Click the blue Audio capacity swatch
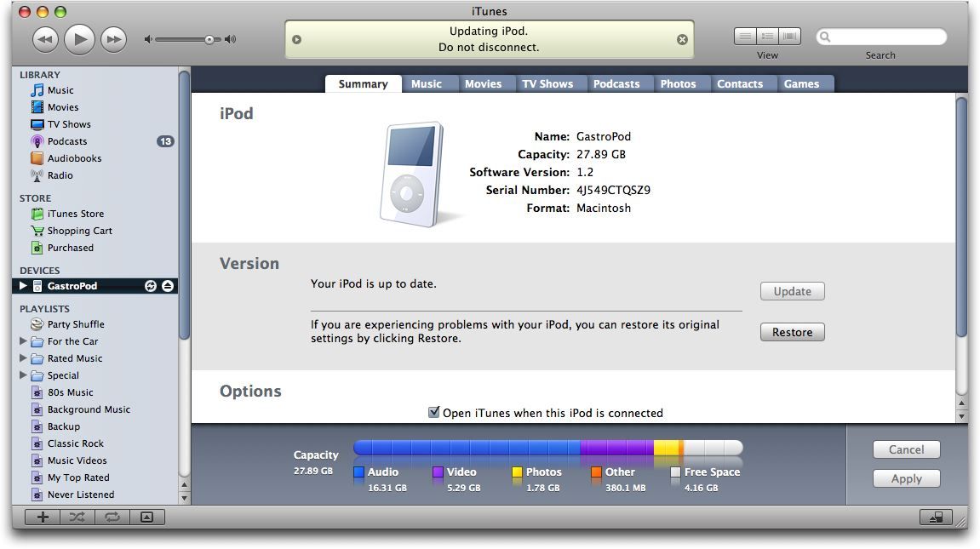This screenshot has width=980, height=549. pos(358,472)
